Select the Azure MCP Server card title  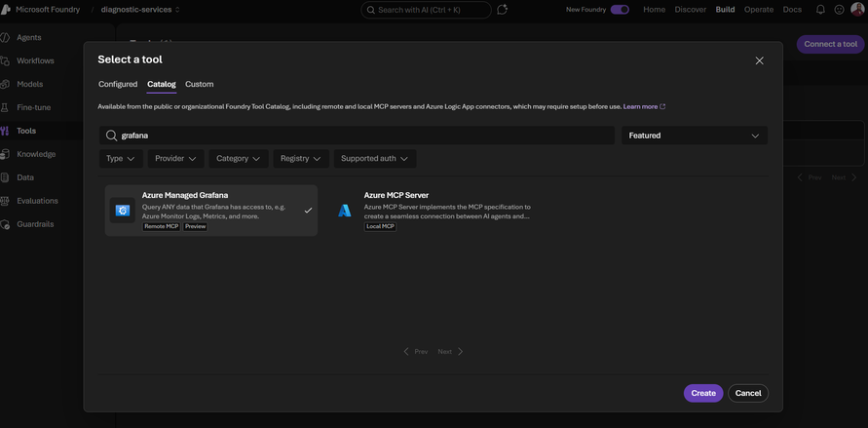click(x=396, y=195)
